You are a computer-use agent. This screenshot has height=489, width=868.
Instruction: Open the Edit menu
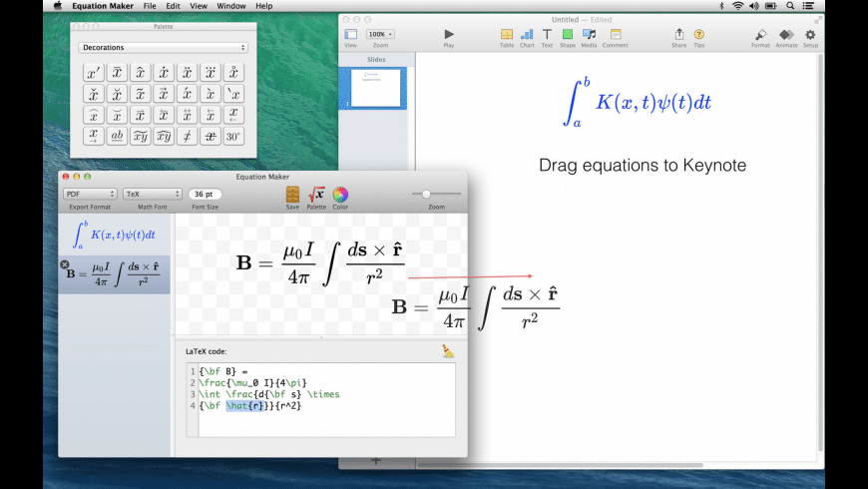(173, 6)
